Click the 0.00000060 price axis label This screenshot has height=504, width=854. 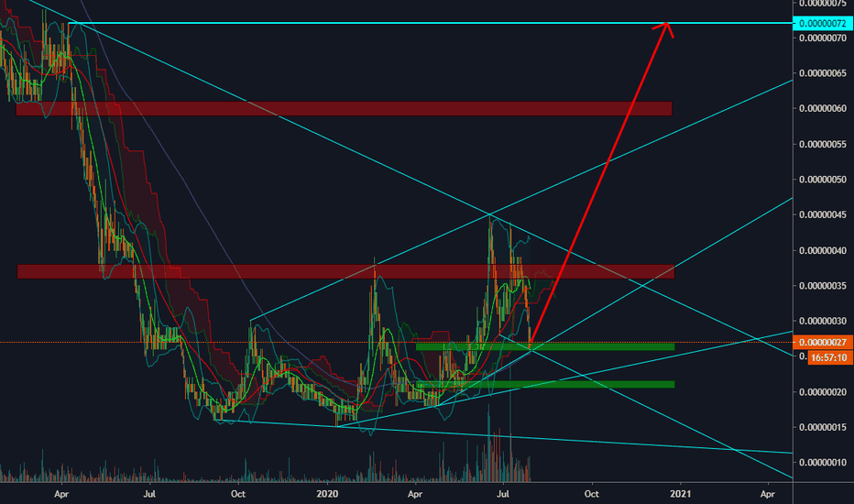[823, 108]
